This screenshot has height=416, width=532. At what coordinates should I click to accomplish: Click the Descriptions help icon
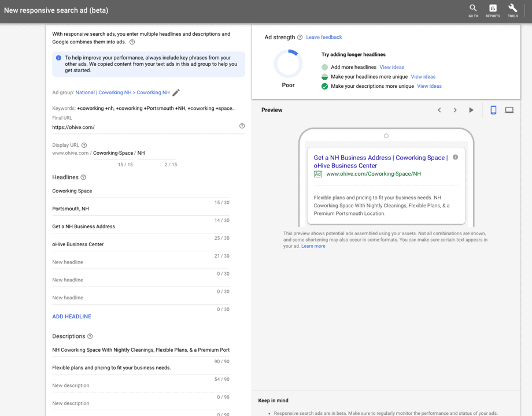90,336
